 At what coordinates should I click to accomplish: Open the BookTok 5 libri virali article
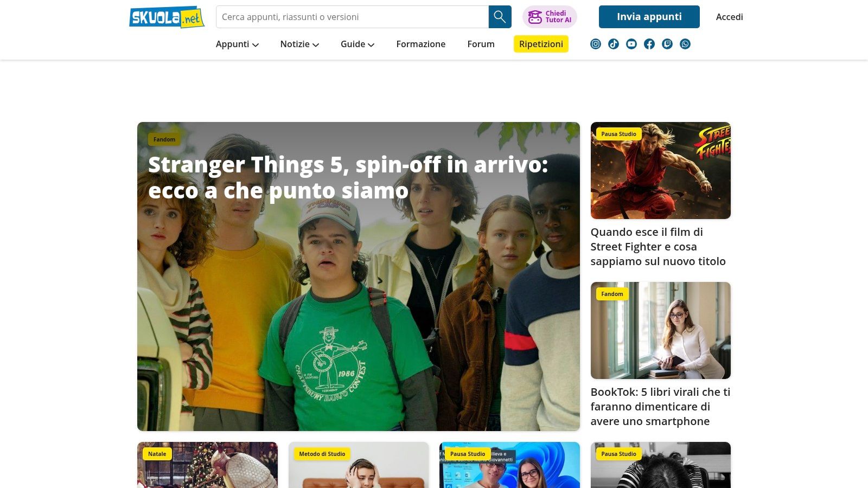661,406
